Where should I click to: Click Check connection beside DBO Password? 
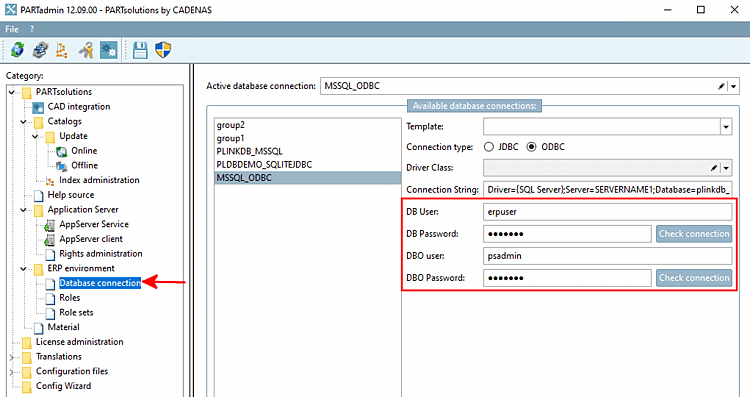pyautogui.click(x=694, y=278)
